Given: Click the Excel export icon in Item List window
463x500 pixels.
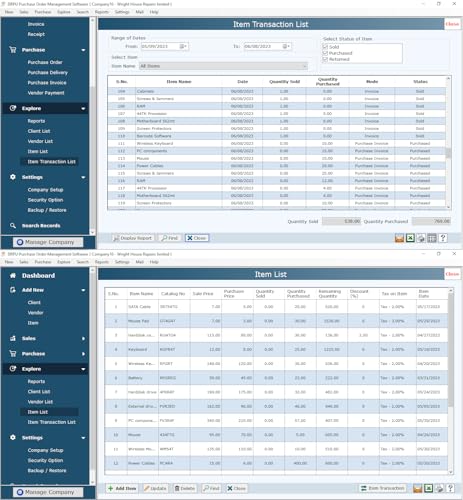Looking at the screenshot, I should 428,488.
